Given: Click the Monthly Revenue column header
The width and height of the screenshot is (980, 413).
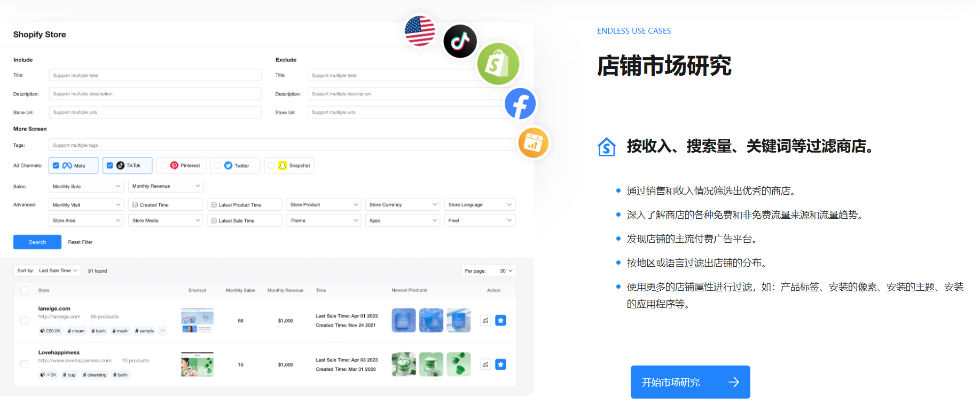Looking at the screenshot, I should click(285, 290).
